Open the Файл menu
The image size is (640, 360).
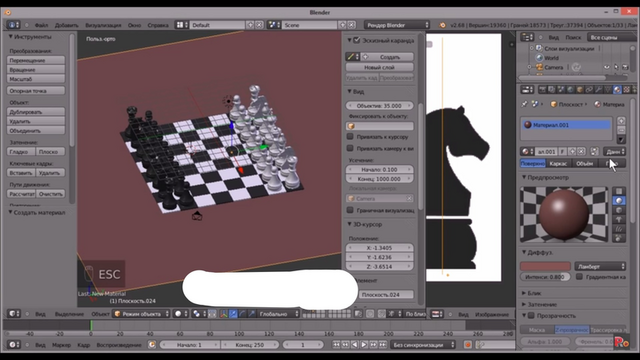click(x=41, y=25)
